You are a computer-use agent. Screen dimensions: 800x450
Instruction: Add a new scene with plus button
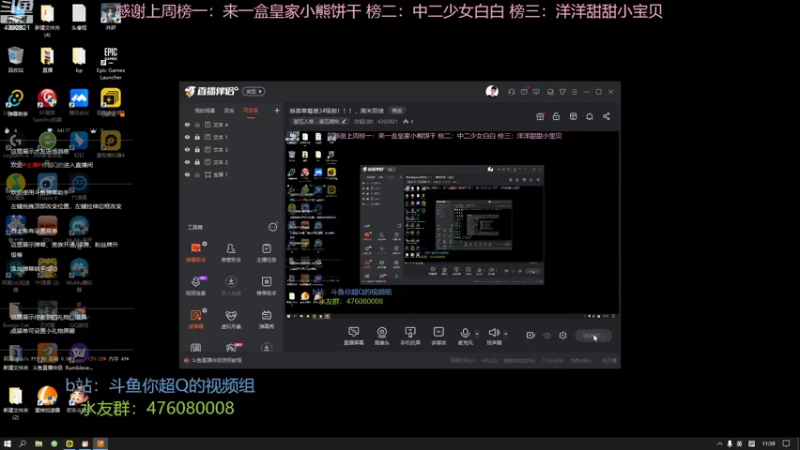277,111
